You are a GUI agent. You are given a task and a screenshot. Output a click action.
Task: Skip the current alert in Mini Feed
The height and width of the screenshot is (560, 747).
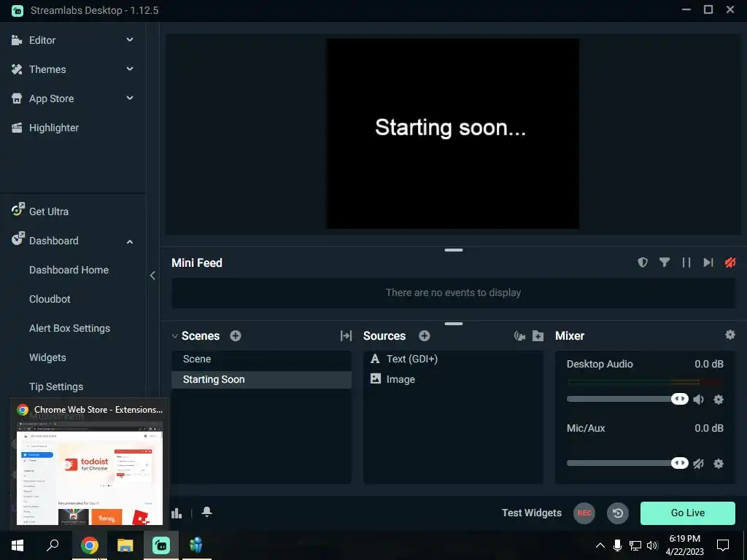click(708, 262)
